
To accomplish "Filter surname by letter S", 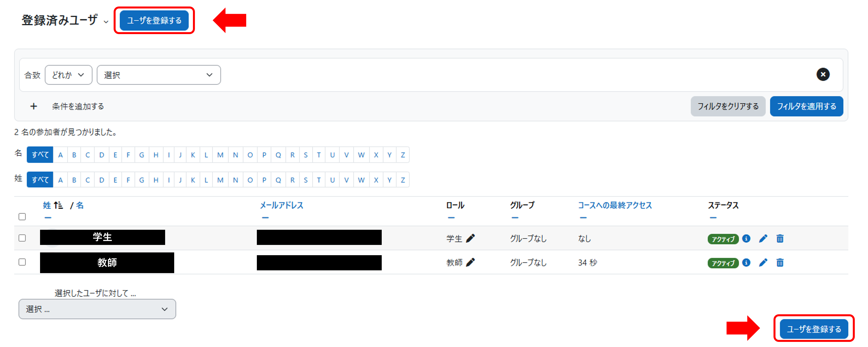I will (306, 180).
